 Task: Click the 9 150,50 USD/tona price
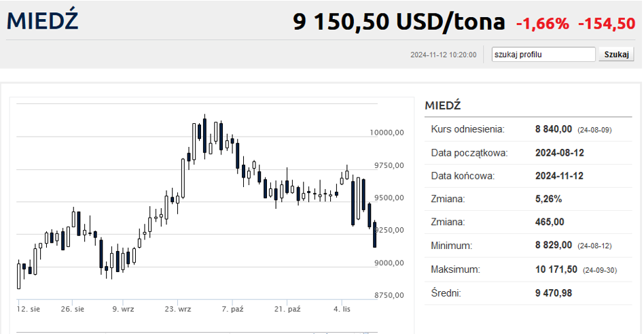point(399,22)
